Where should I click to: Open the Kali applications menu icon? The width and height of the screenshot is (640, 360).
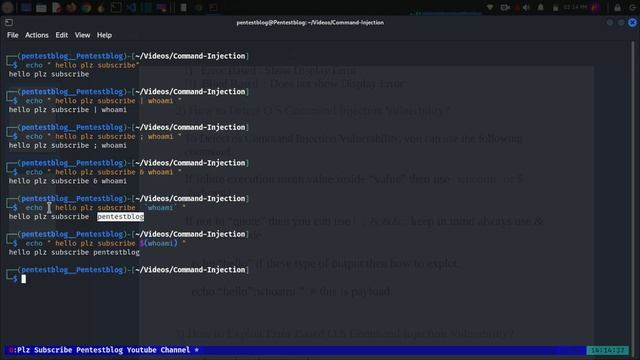[7, 7]
